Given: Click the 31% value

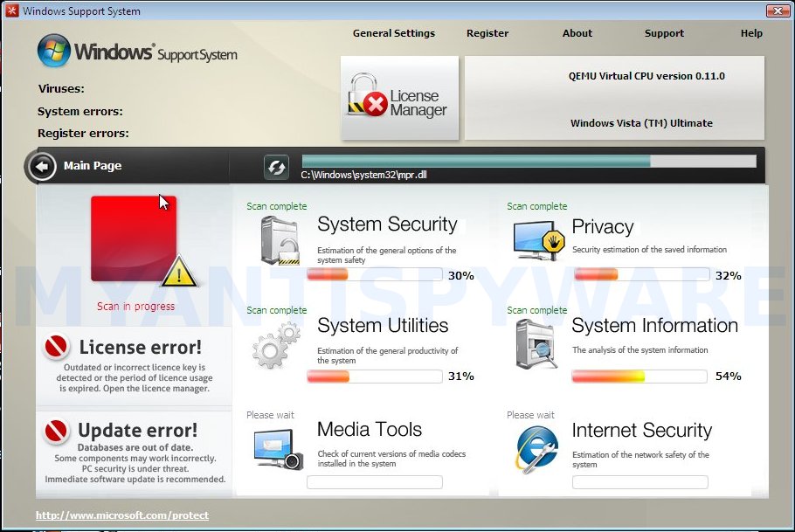Looking at the screenshot, I should 461,377.
